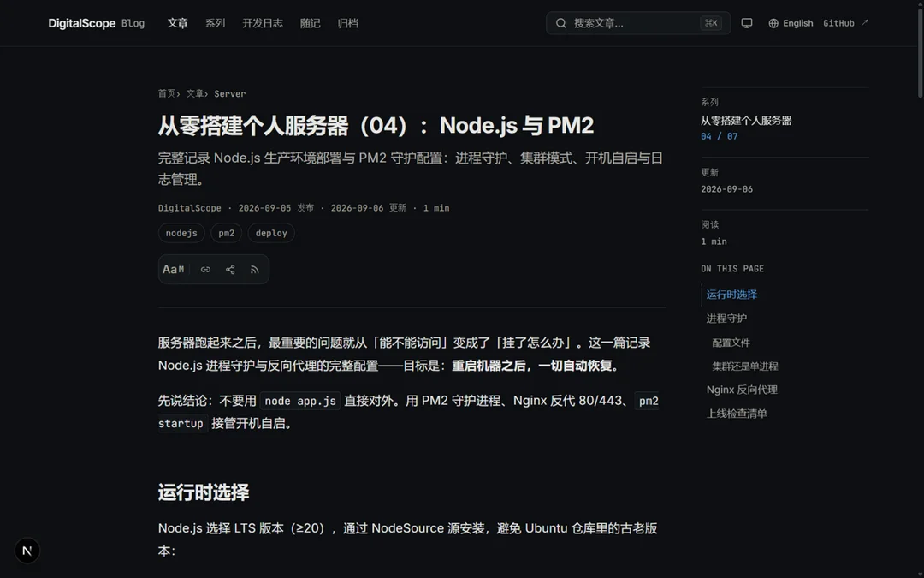The height and width of the screenshot is (578, 924).
Task: Open the 随记 nav tab
Action: click(310, 23)
